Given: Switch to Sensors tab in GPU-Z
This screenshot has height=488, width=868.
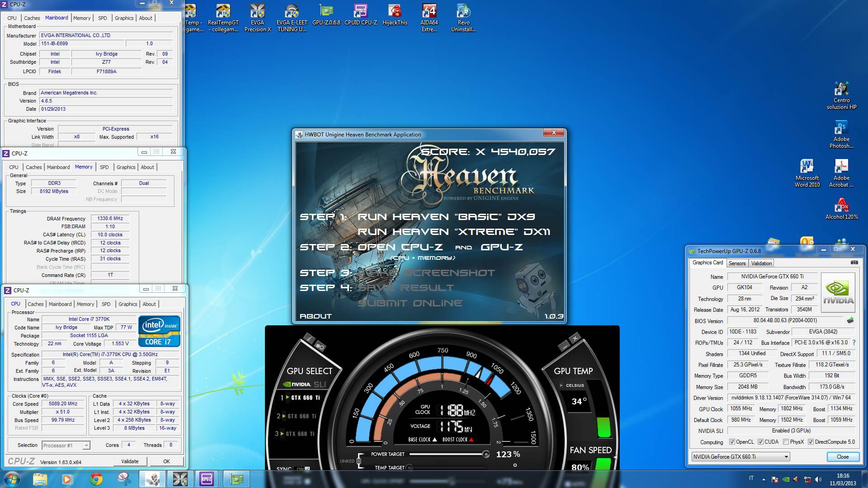Looking at the screenshot, I should [737, 263].
